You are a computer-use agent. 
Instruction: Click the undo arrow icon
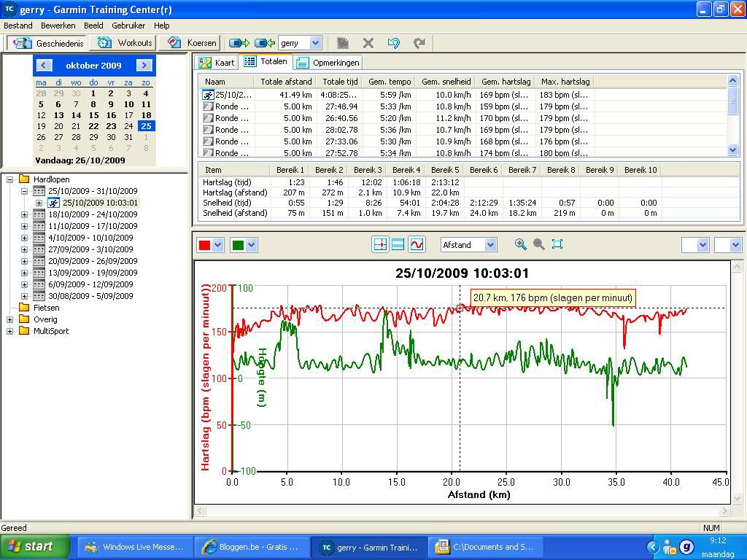(393, 43)
